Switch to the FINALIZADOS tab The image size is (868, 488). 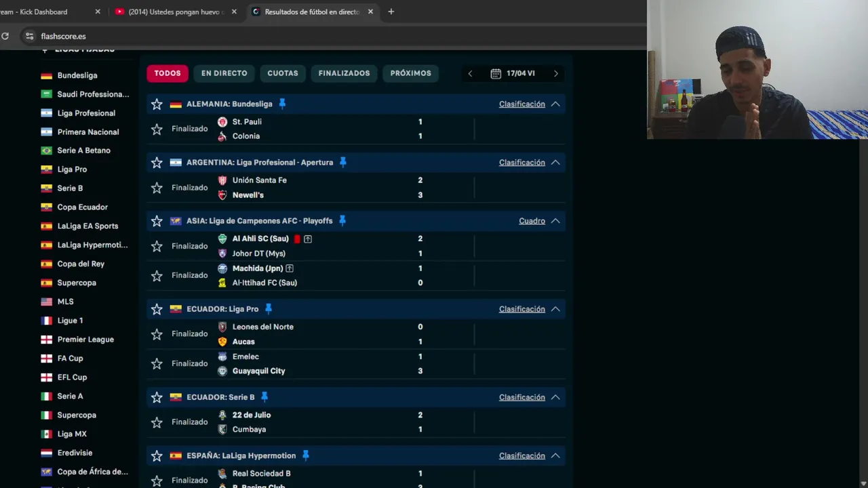pyautogui.click(x=344, y=73)
